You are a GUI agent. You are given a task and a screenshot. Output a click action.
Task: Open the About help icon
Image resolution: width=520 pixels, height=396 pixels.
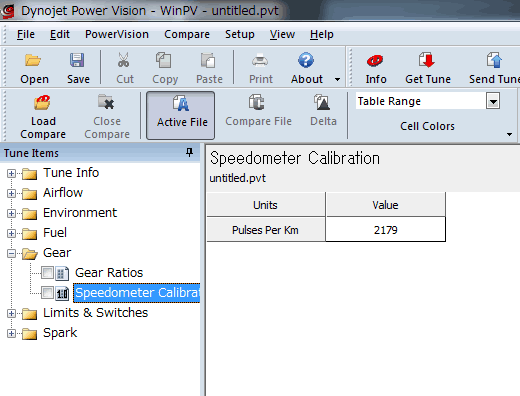(306, 61)
